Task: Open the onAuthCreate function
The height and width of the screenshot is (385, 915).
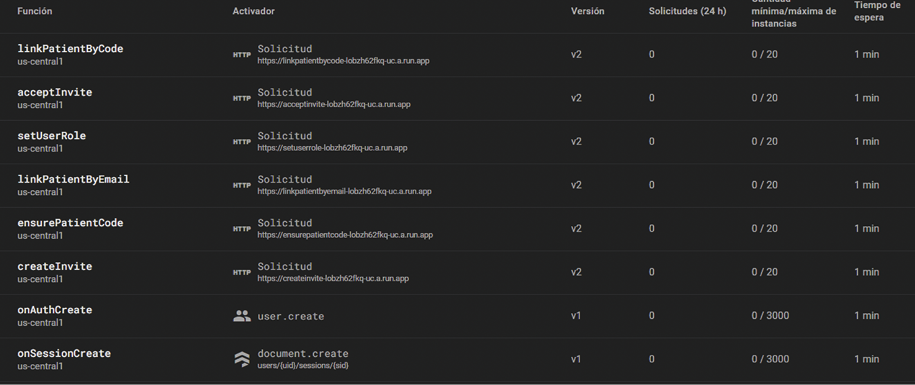Action: 55,310
